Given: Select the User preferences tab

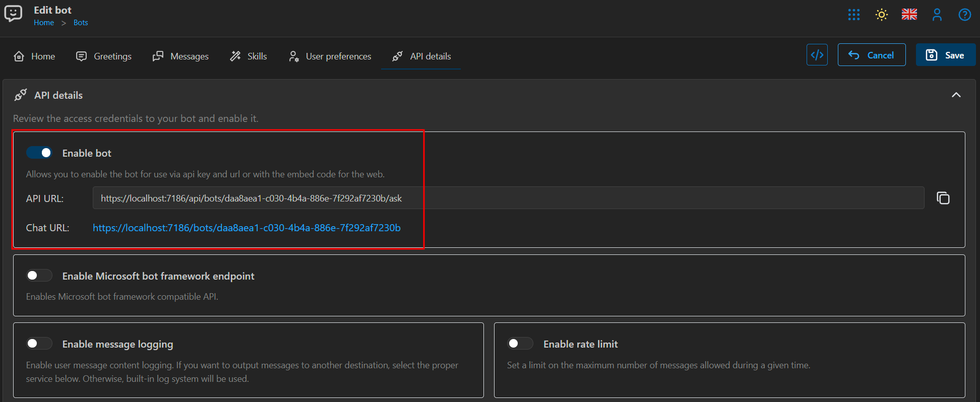Looking at the screenshot, I should [330, 56].
